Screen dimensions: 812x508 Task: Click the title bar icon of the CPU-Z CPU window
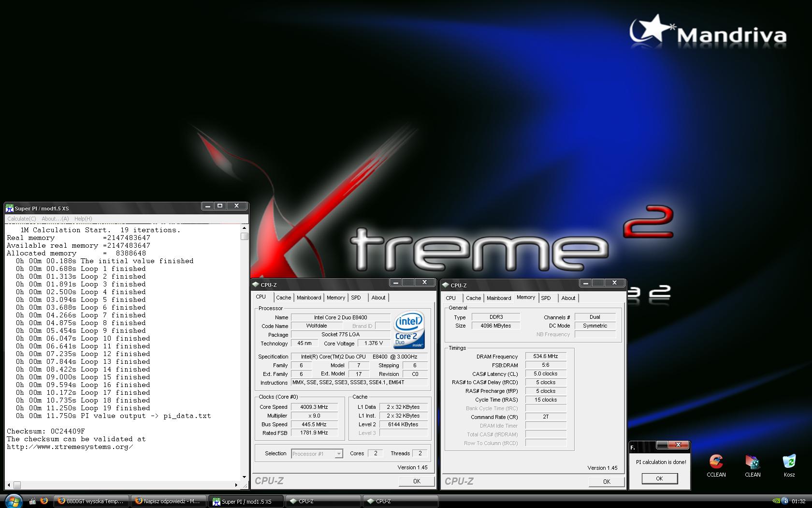coord(256,284)
